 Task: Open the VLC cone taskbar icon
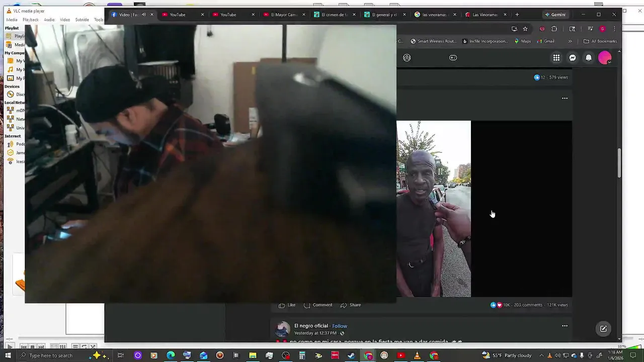tap(417, 355)
